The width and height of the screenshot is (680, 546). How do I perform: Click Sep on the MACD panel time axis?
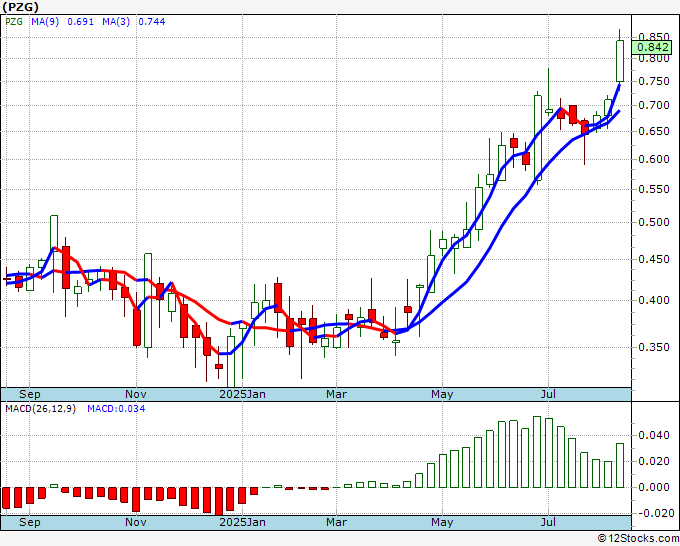(29, 522)
